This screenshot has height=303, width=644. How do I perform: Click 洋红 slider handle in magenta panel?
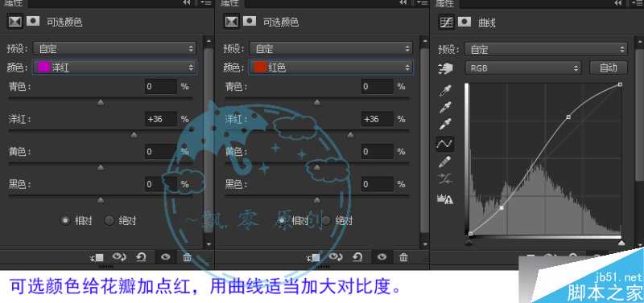(x=134, y=134)
